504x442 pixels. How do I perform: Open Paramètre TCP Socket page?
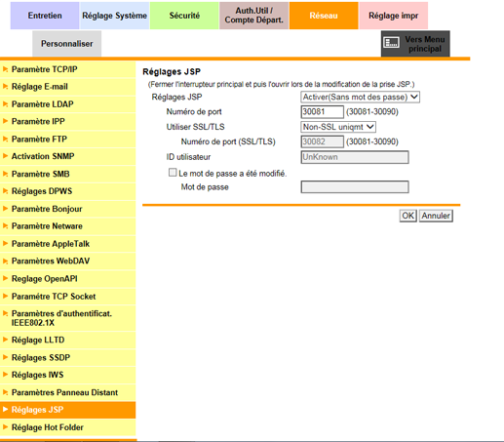click(67, 297)
